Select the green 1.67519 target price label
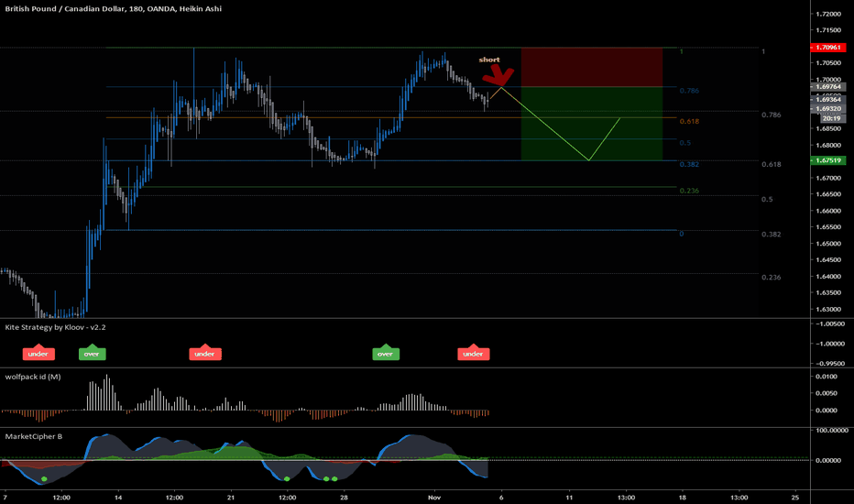The image size is (854, 504). (x=827, y=160)
